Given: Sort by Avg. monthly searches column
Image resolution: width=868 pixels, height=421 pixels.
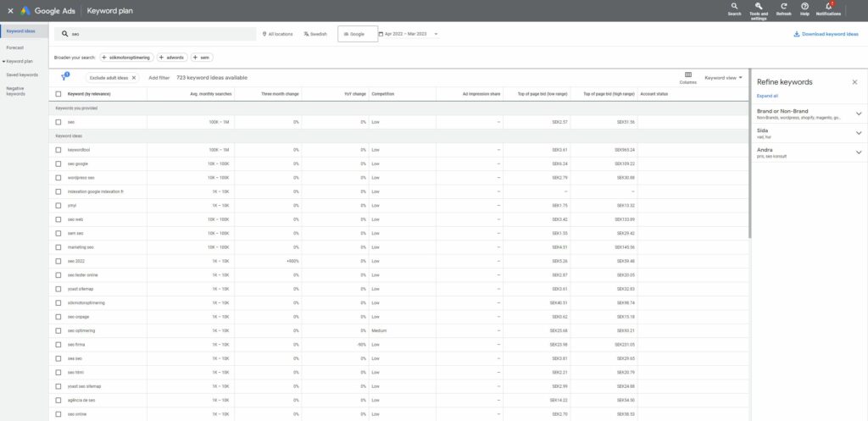Looking at the screenshot, I should pos(211,94).
